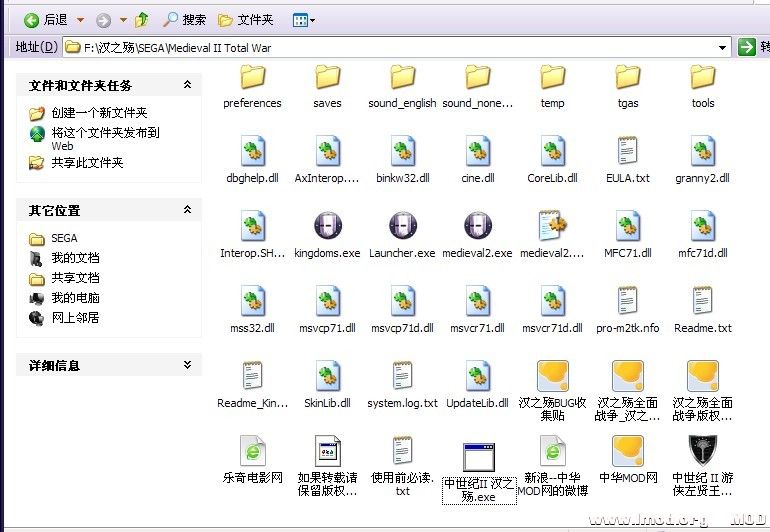Image resolution: width=770 pixels, height=532 pixels.
Task: Collapse the 文件和文件夹任务 panel
Action: 187,85
